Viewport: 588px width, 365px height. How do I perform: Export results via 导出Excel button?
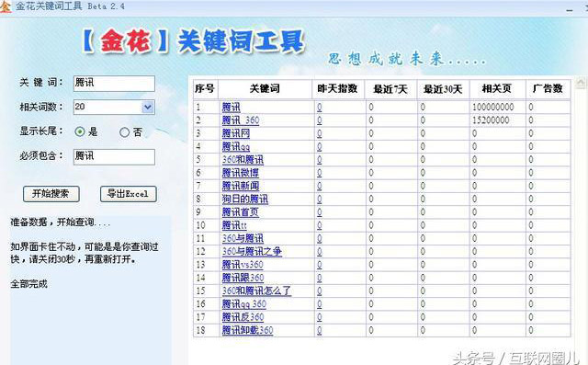pos(129,194)
